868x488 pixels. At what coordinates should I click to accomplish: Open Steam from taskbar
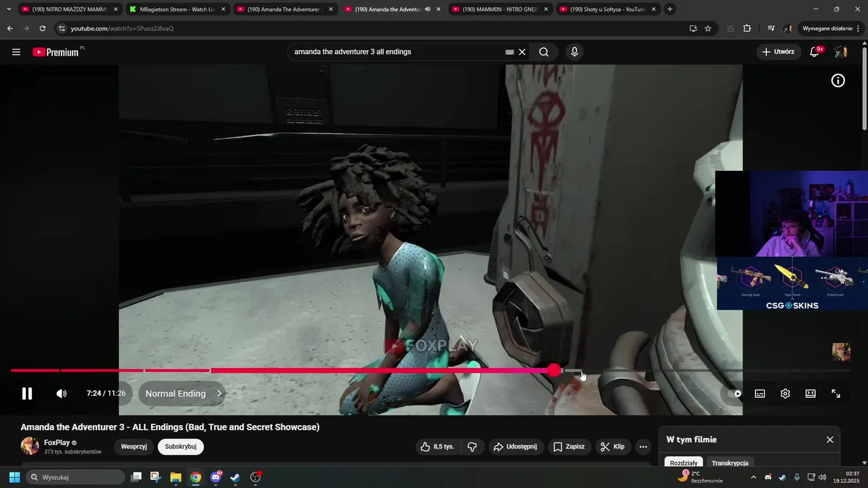pyautogui.click(x=235, y=477)
